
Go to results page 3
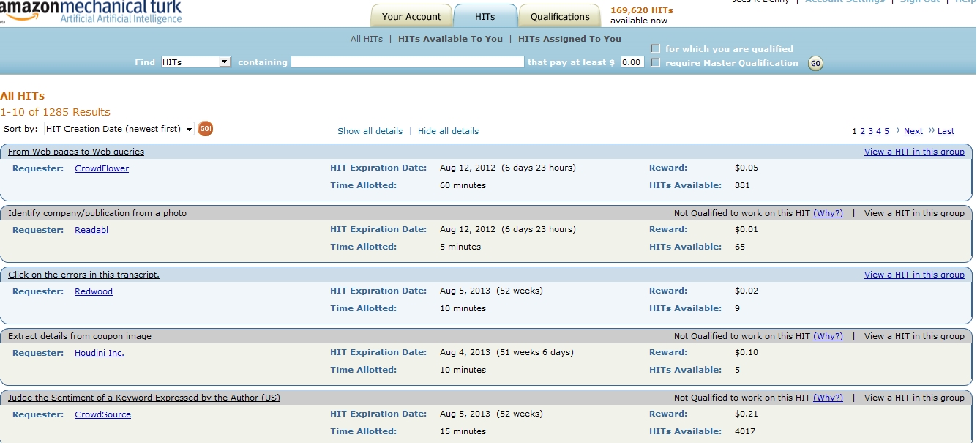(x=870, y=131)
